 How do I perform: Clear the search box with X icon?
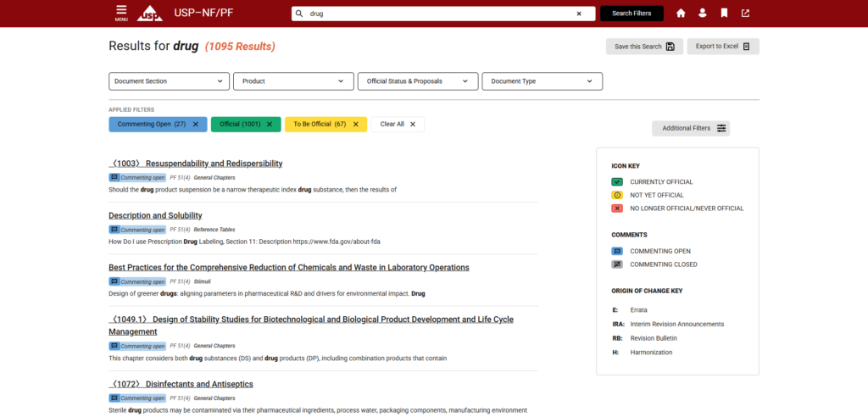tap(579, 14)
